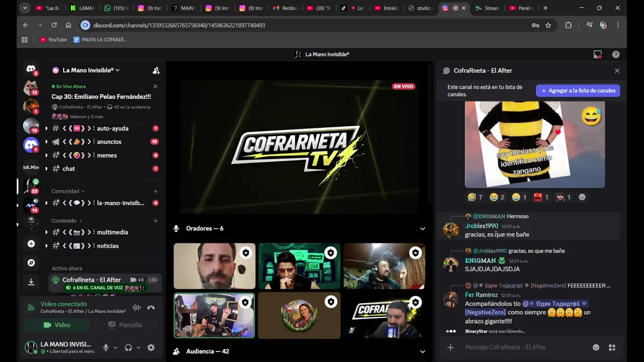Open the emoji picker in message box

tap(596, 347)
